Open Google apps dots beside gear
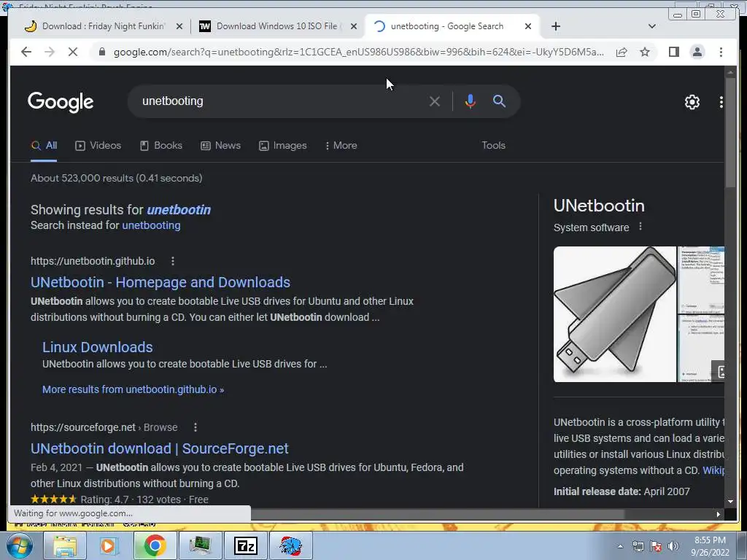 pyautogui.click(x=721, y=101)
